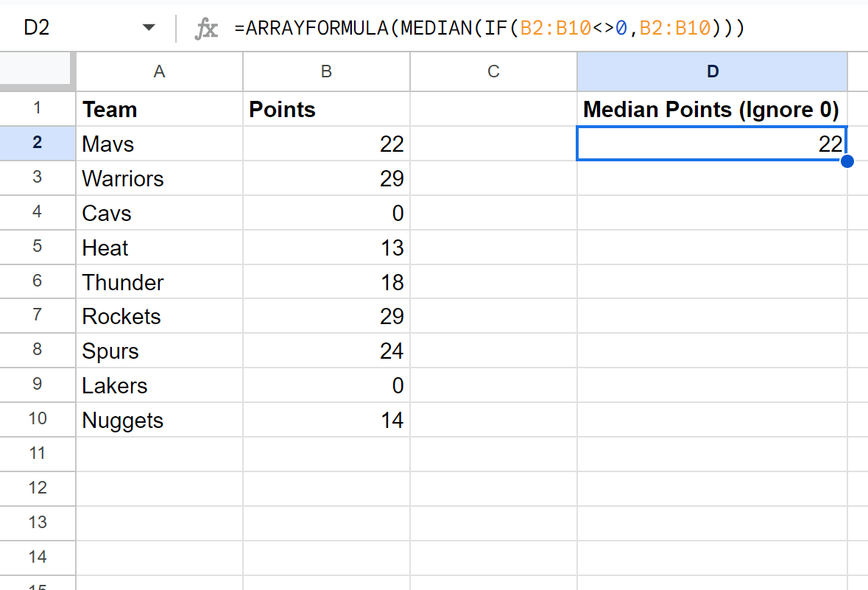Viewport: 868px width, 590px height.
Task: Click Mavs points value 22 in column B
Action: 326,143
